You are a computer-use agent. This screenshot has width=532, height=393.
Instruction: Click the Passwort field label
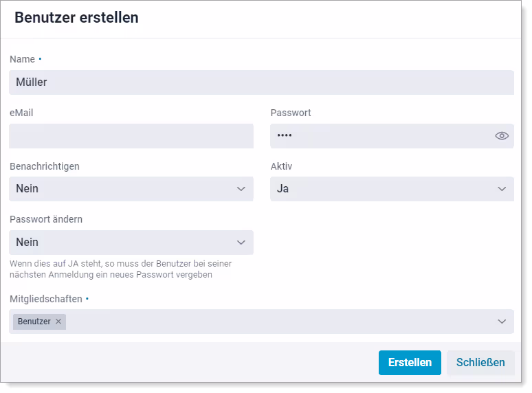(x=291, y=113)
